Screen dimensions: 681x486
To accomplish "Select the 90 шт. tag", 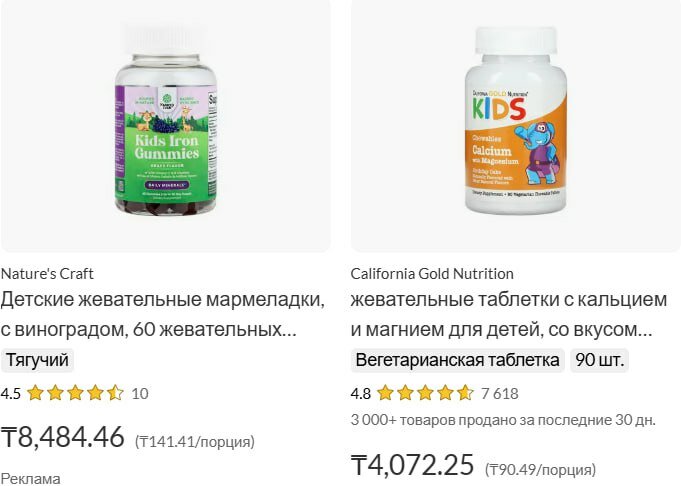I will click(599, 360).
